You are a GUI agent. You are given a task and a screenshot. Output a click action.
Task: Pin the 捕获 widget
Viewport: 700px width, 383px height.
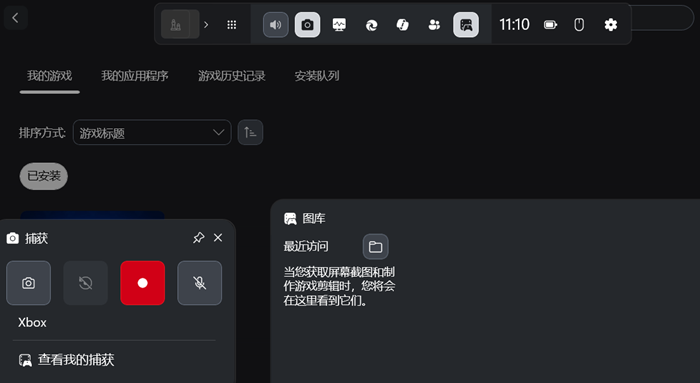click(199, 238)
